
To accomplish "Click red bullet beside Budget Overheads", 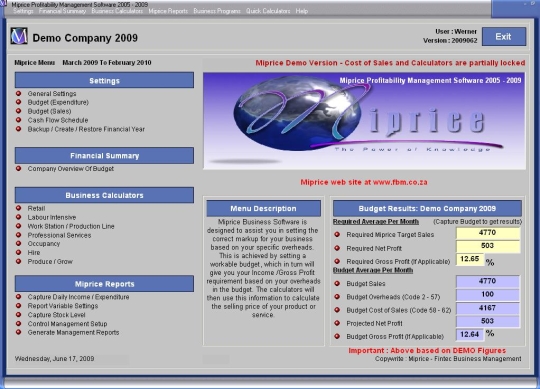I will pos(337,296).
